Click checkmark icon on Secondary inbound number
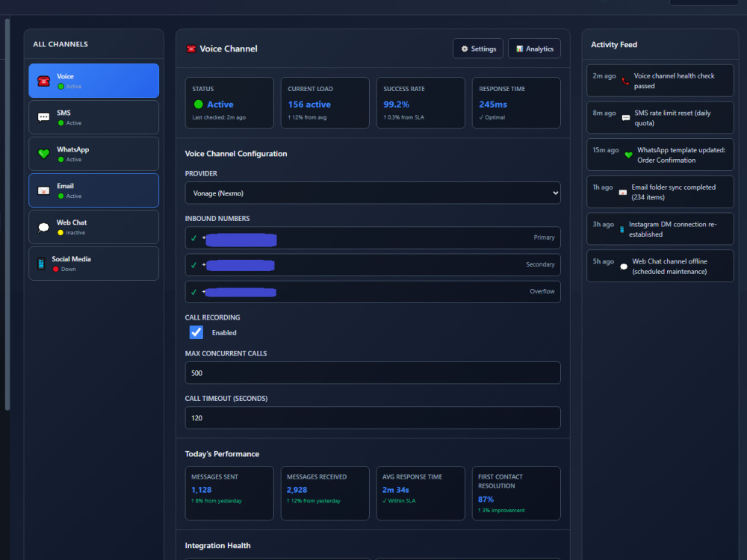The image size is (747, 560). [x=193, y=265]
